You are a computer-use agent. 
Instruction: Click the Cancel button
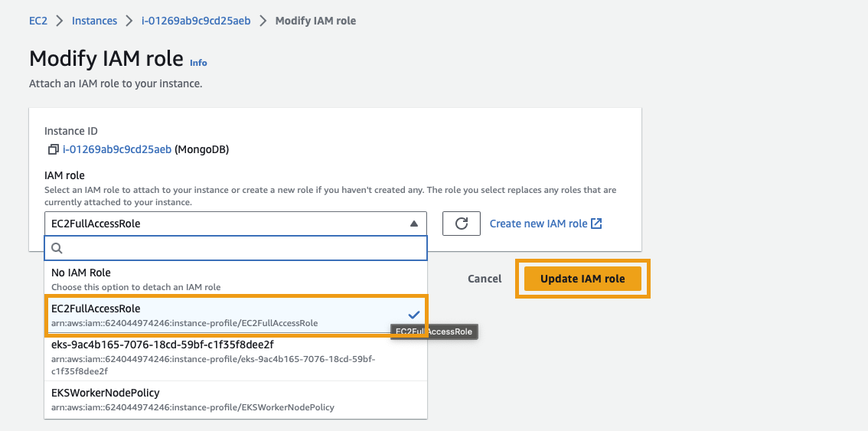485,279
